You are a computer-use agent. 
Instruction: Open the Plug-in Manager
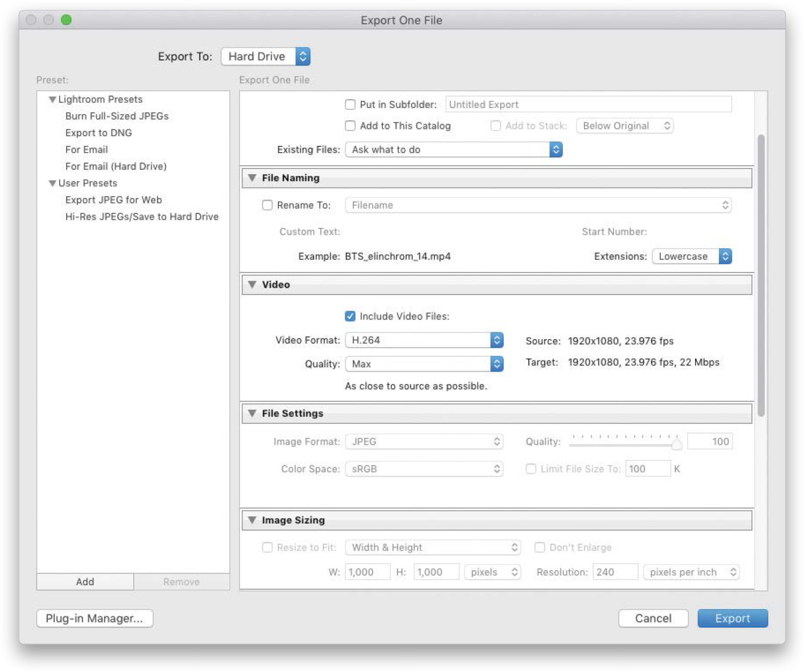tap(95, 618)
